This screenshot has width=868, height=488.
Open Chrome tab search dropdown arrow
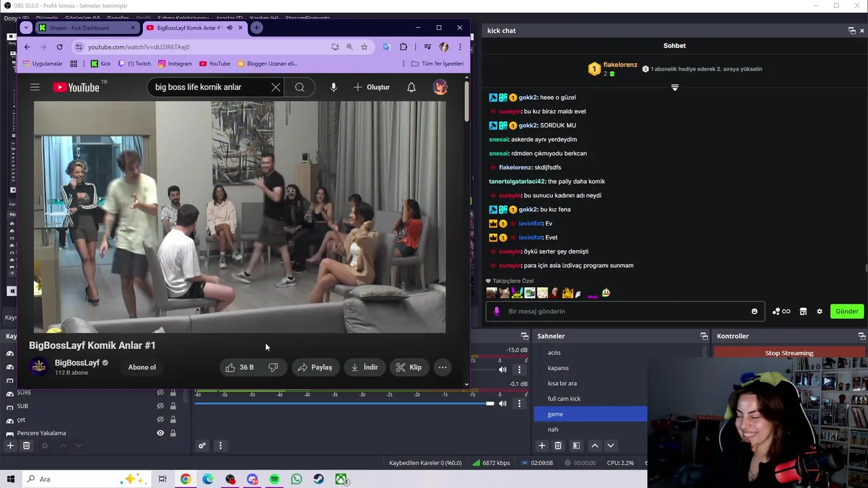click(26, 28)
